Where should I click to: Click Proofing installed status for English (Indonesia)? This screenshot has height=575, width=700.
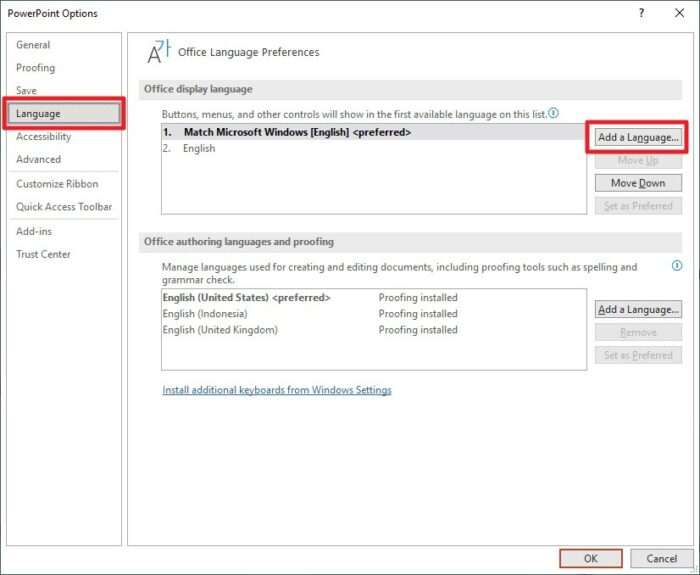point(418,313)
